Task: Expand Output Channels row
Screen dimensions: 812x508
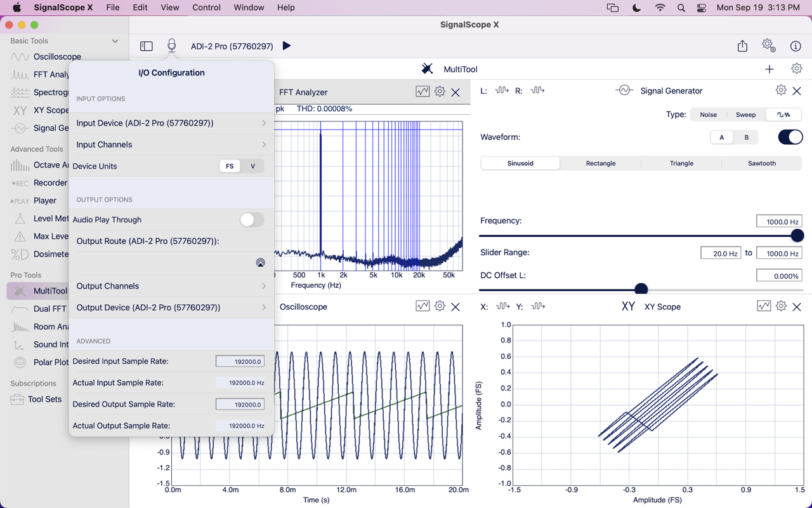Action: tap(171, 286)
